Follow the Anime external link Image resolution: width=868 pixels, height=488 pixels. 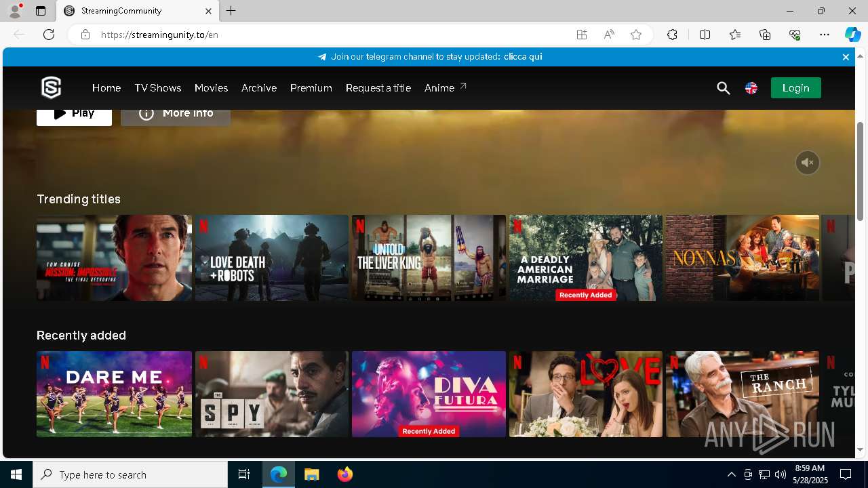pos(445,88)
